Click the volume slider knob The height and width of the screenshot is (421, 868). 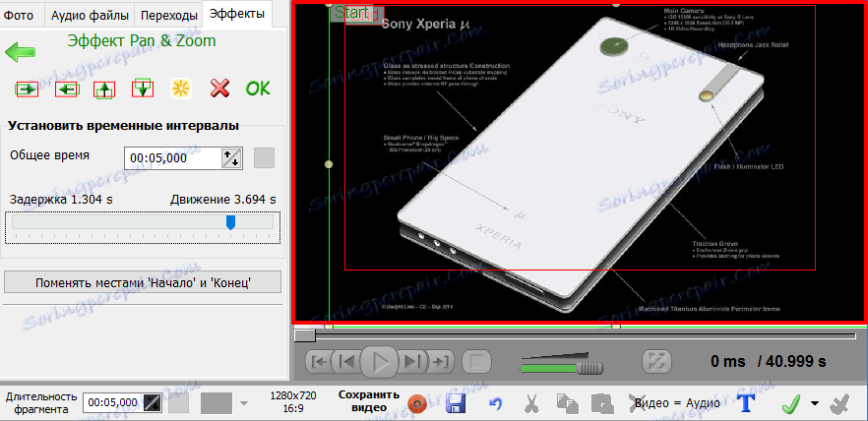click(590, 368)
